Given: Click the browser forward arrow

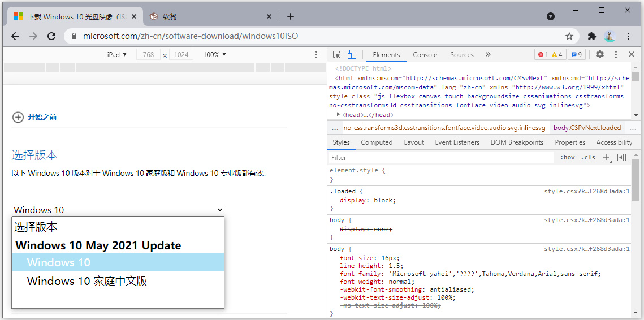Looking at the screenshot, I should click(34, 36).
